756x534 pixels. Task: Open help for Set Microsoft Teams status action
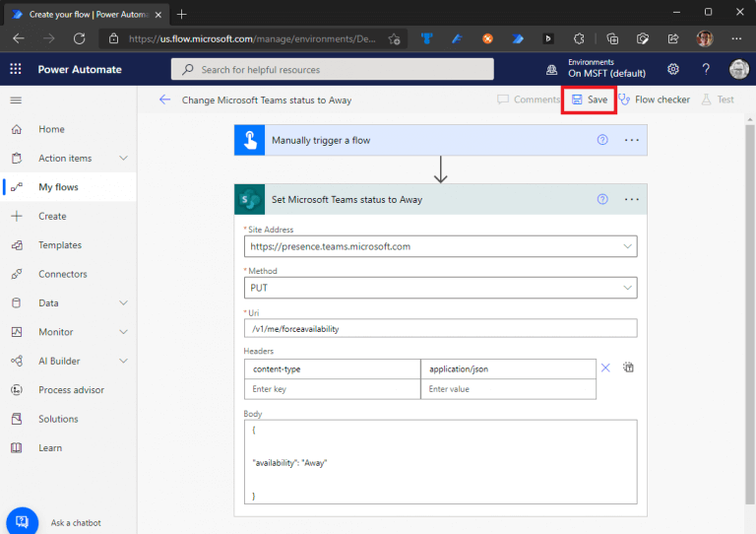pos(602,199)
